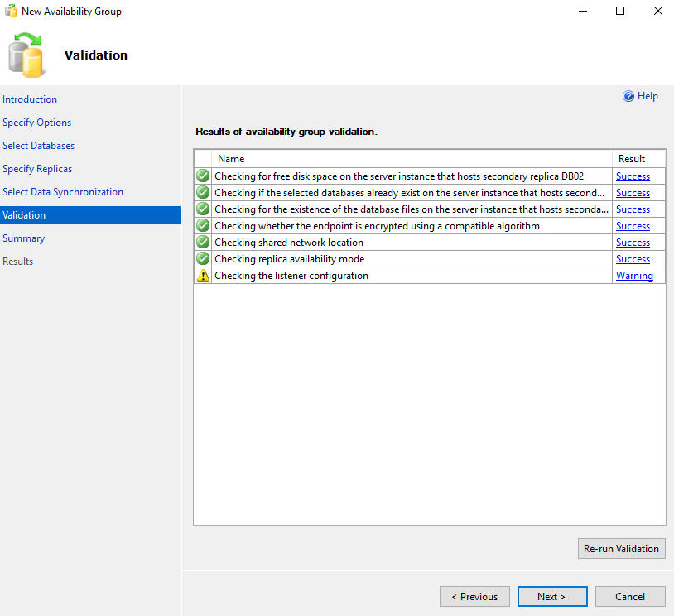This screenshot has width=674, height=616.
Task: Click the green check icon for endpoint encryption row
Action: 203,226
